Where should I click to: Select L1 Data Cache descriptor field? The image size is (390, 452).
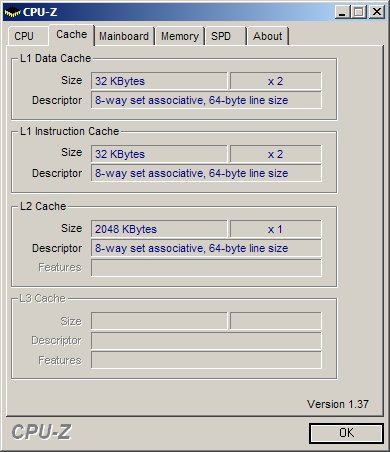tap(206, 100)
